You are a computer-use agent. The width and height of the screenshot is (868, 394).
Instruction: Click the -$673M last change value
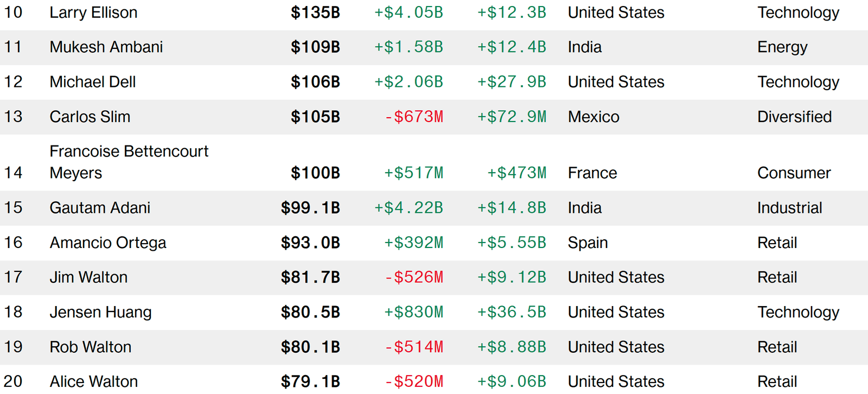414,117
